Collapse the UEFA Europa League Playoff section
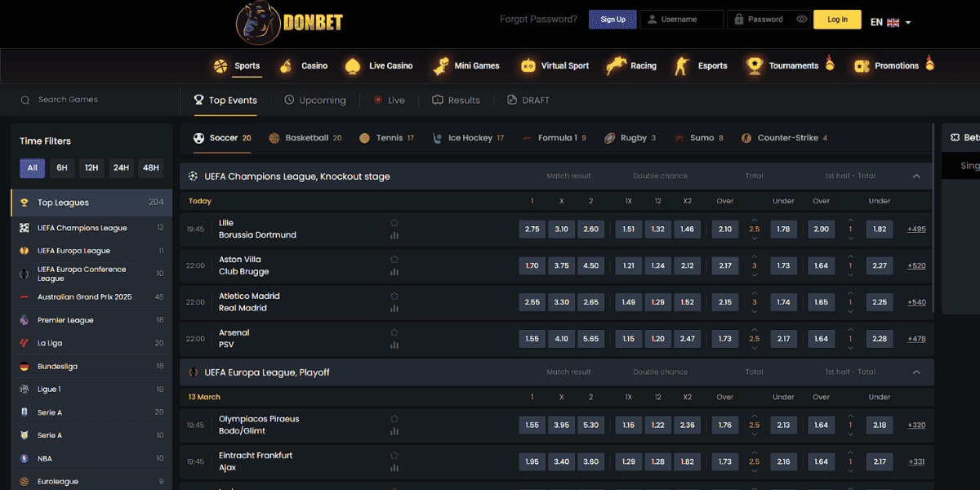980x490 pixels. (916, 371)
